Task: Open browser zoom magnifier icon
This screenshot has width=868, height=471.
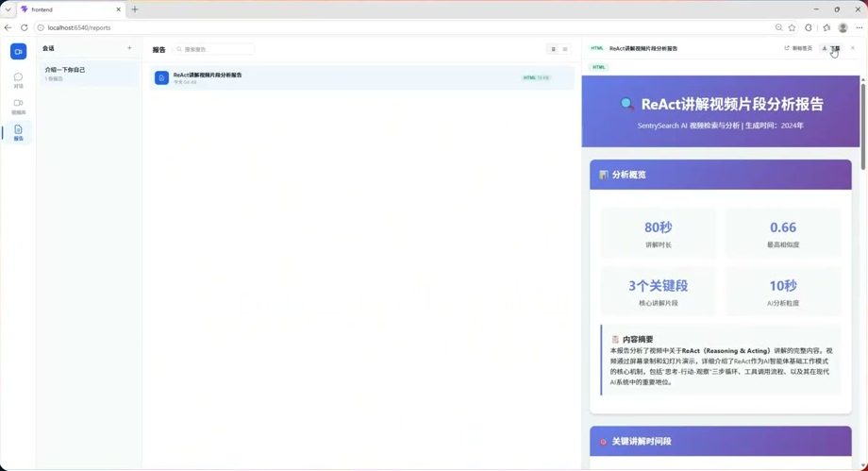Action: [x=779, y=27]
